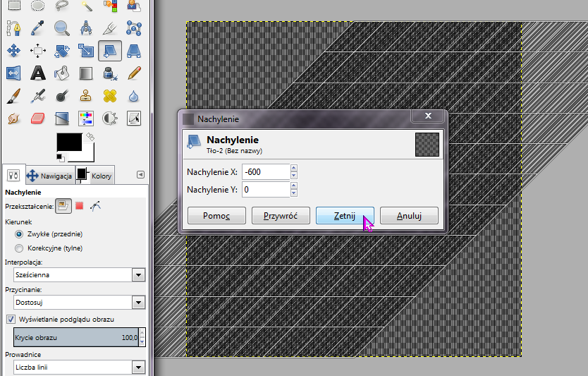Click the Przywróć button

281,216
